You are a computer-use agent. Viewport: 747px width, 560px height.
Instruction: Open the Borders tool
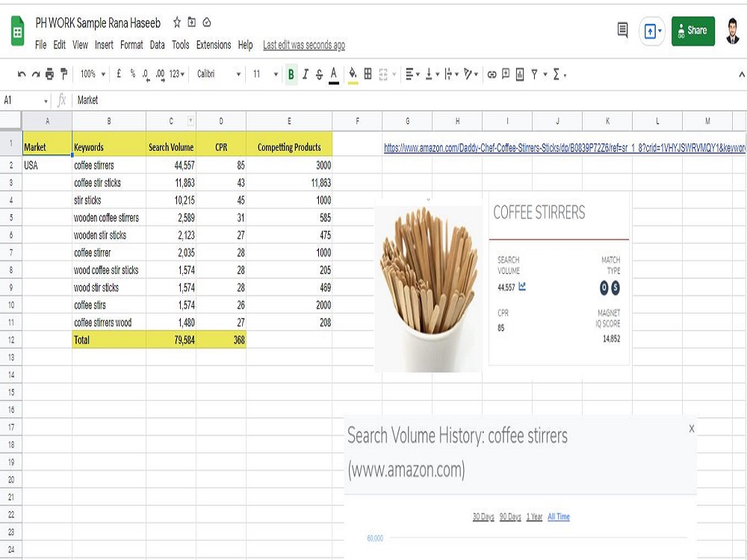tap(368, 74)
